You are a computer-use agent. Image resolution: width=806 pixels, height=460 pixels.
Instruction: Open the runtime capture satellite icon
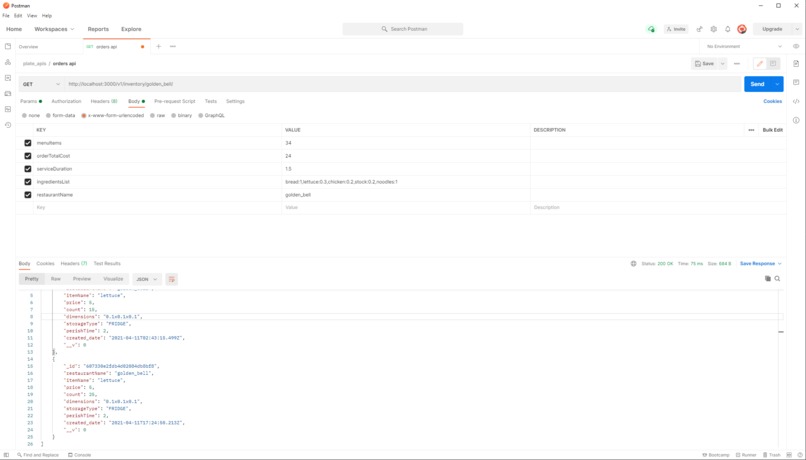coord(699,29)
